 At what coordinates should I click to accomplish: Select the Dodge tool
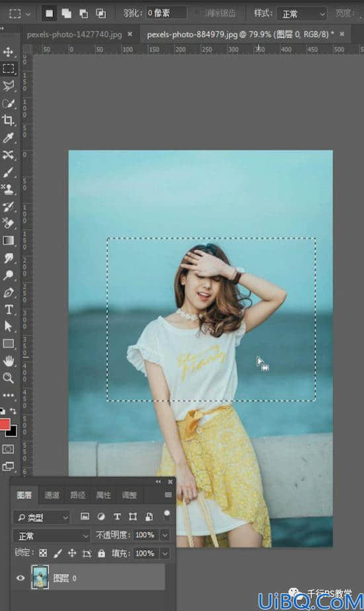click(8, 275)
